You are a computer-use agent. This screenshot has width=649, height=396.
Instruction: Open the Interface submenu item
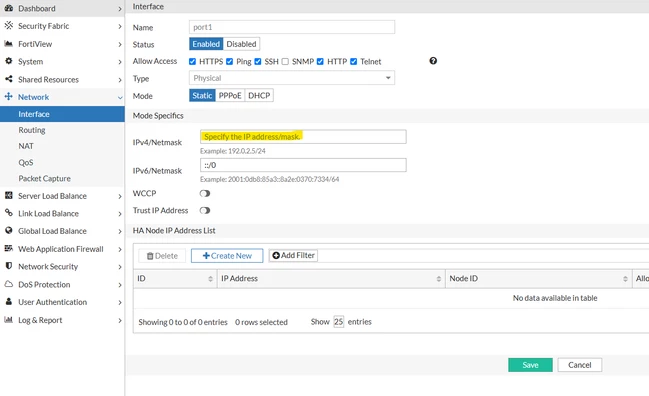click(62, 114)
